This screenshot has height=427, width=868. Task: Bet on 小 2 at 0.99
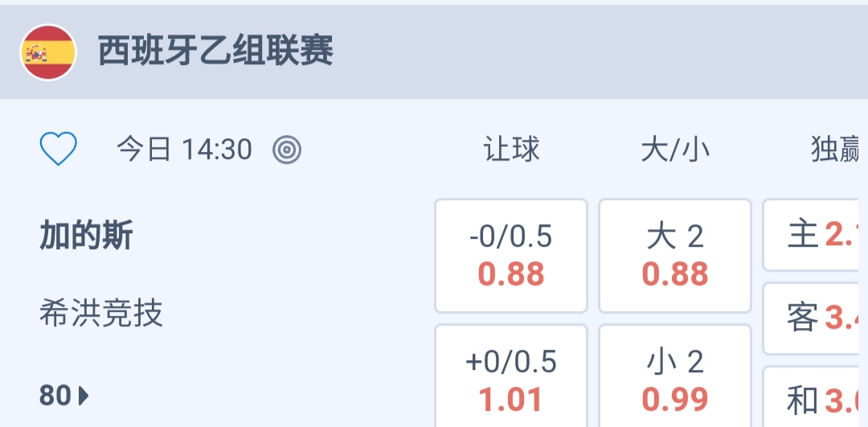pos(675,378)
